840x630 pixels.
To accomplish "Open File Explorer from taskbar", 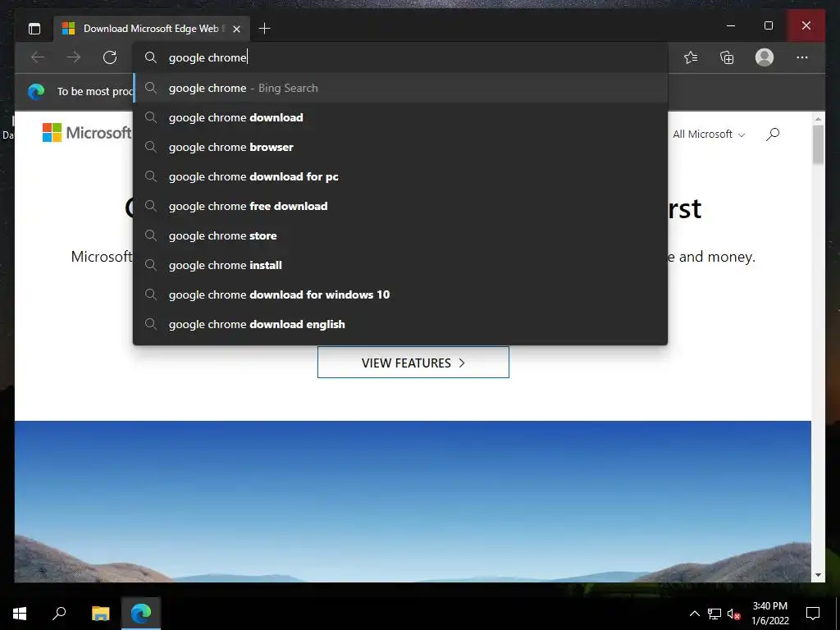I will click(x=100, y=613).
